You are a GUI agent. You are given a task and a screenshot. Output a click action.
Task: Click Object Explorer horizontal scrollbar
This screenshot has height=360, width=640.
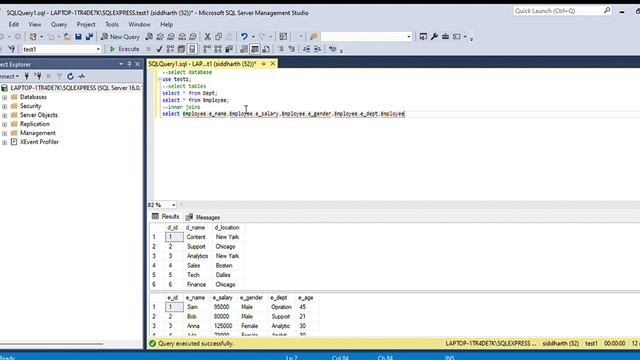(52, 344)
